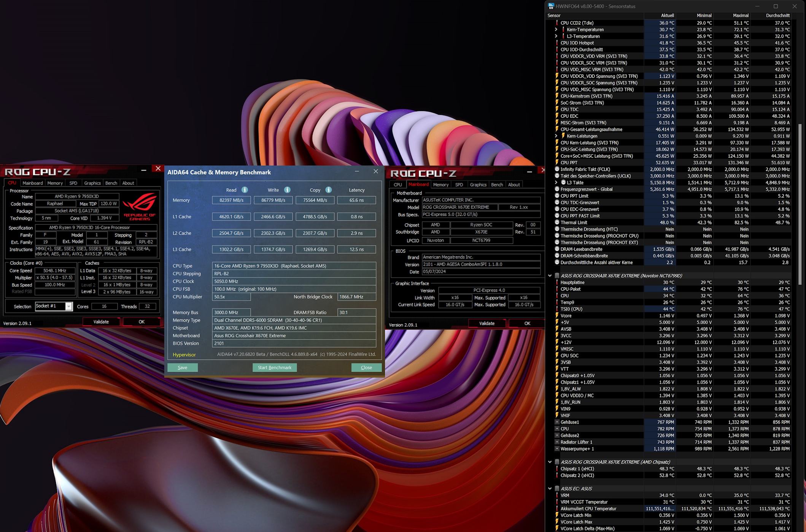Click lightning icon beside CPU PPT row
806x532 pixels.
click(x=557, y=163)
